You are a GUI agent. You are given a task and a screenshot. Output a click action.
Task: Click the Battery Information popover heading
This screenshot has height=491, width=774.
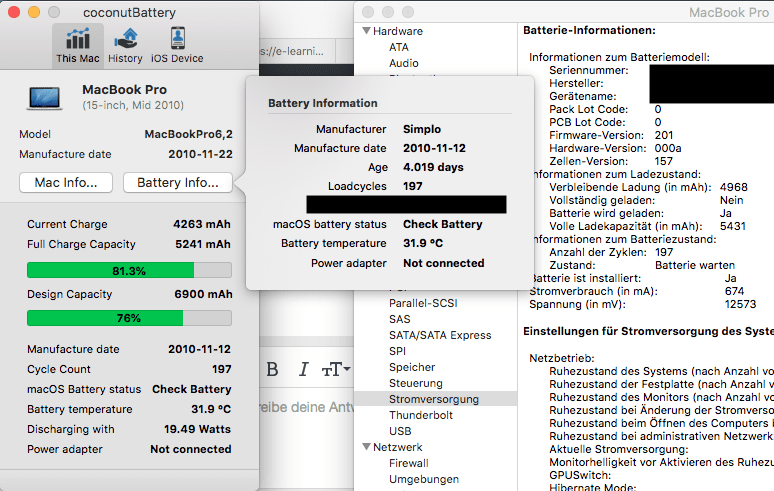(323, 103)
